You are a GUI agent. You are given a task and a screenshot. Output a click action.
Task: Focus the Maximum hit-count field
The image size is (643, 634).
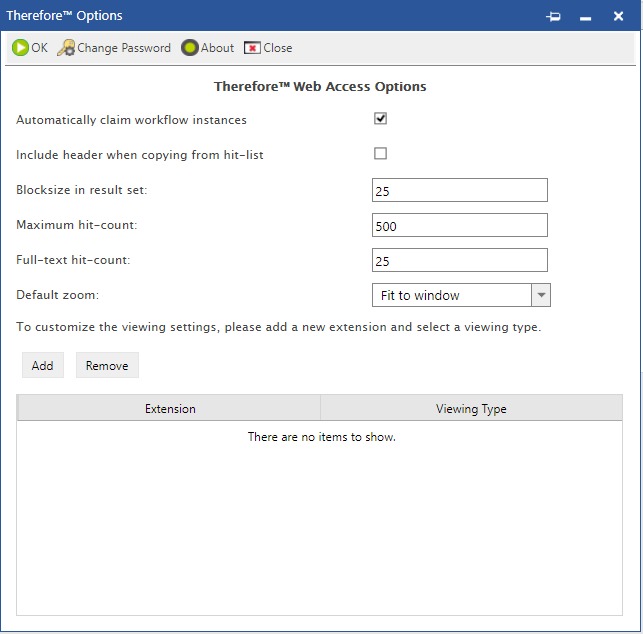tap(460, 225)
